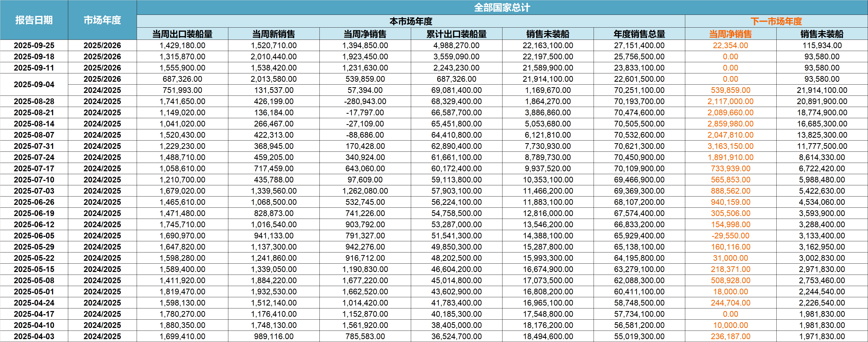
Task: Select the 全部国家总计 header cell
Action: [x=502, y=7]
